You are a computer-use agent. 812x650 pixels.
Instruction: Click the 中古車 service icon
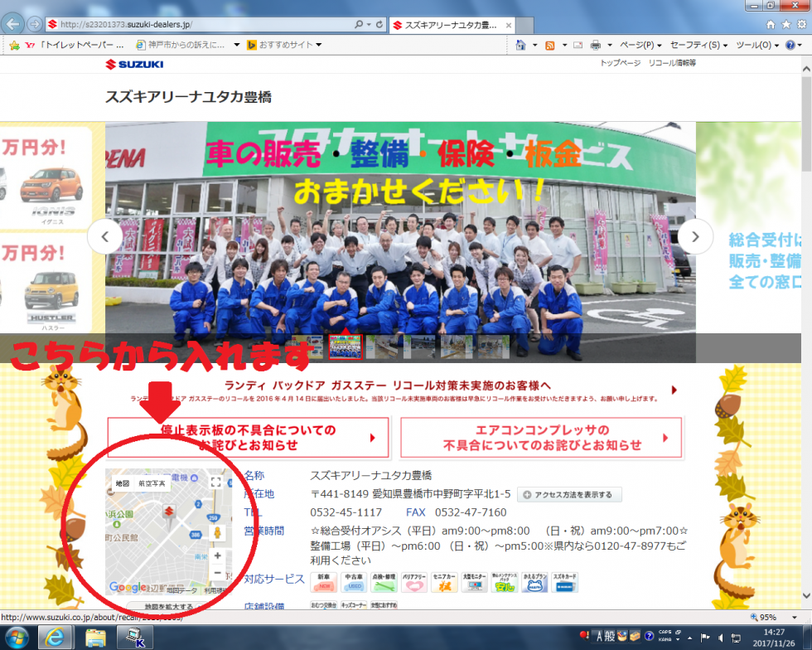click(x=355, y=583)
